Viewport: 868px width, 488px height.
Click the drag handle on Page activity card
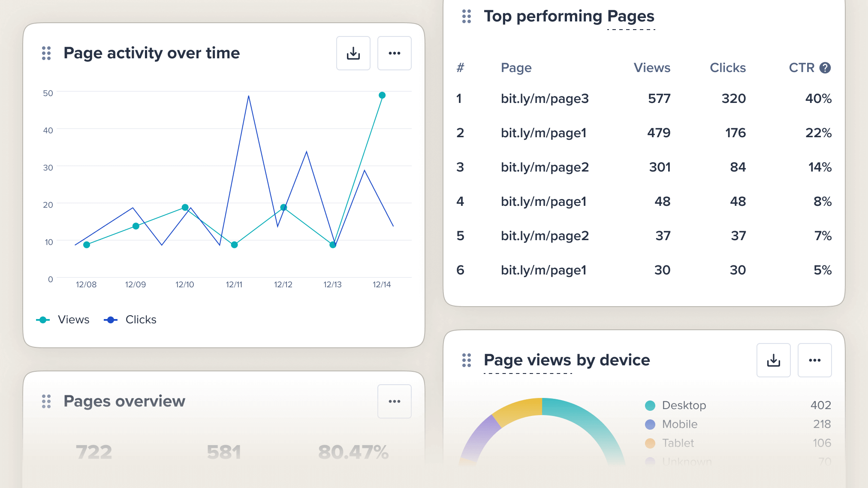click(46, 53)
